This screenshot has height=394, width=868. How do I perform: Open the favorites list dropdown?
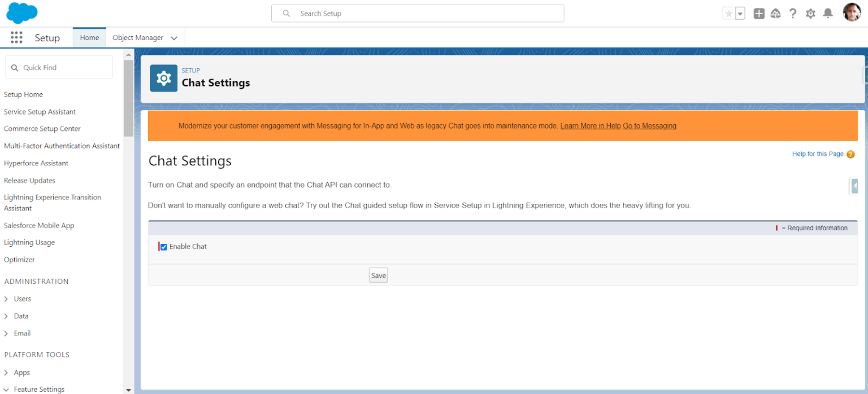[x=739, y=13]
